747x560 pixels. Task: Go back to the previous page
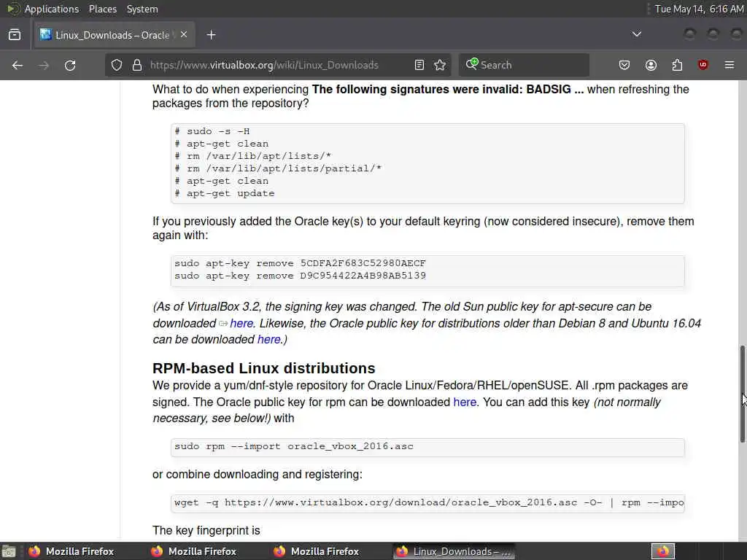18,65
